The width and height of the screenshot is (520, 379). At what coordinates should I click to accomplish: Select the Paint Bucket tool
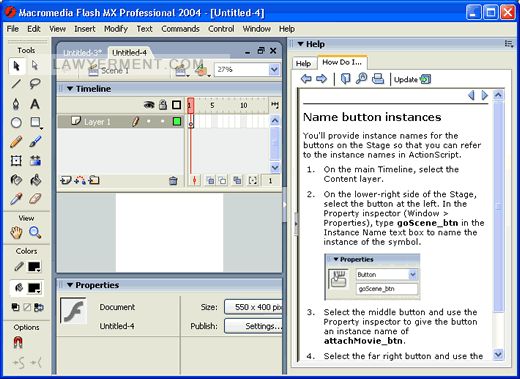point(35,180)
